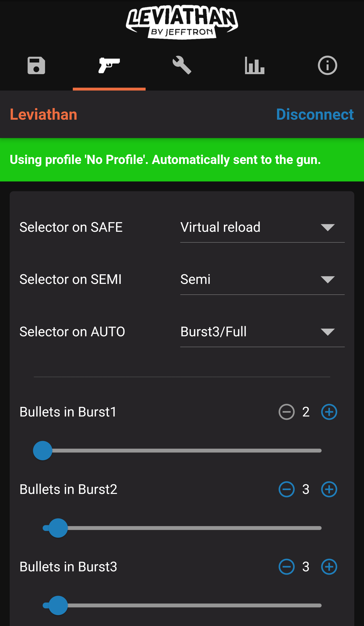Decrease Bullets in Burst3 with minus
The height and width of the screenshot is (626, 364).
tap(286, 567)
